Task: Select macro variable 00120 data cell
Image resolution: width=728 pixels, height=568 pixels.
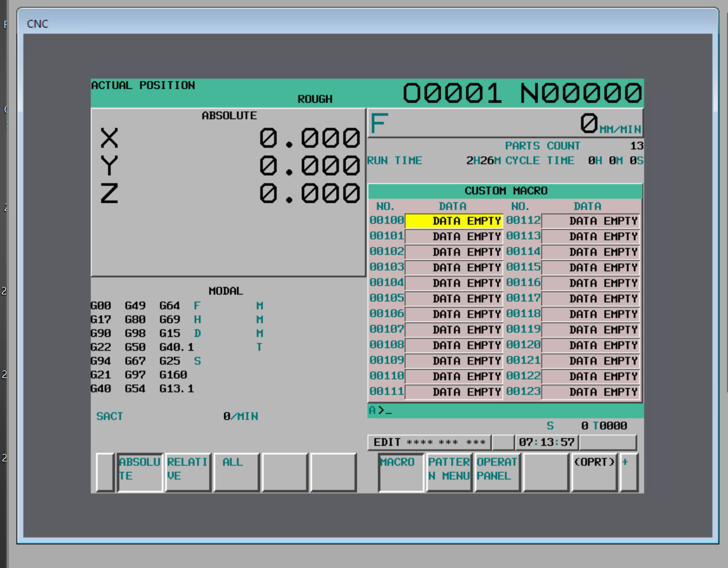Action: coord(591,346)
